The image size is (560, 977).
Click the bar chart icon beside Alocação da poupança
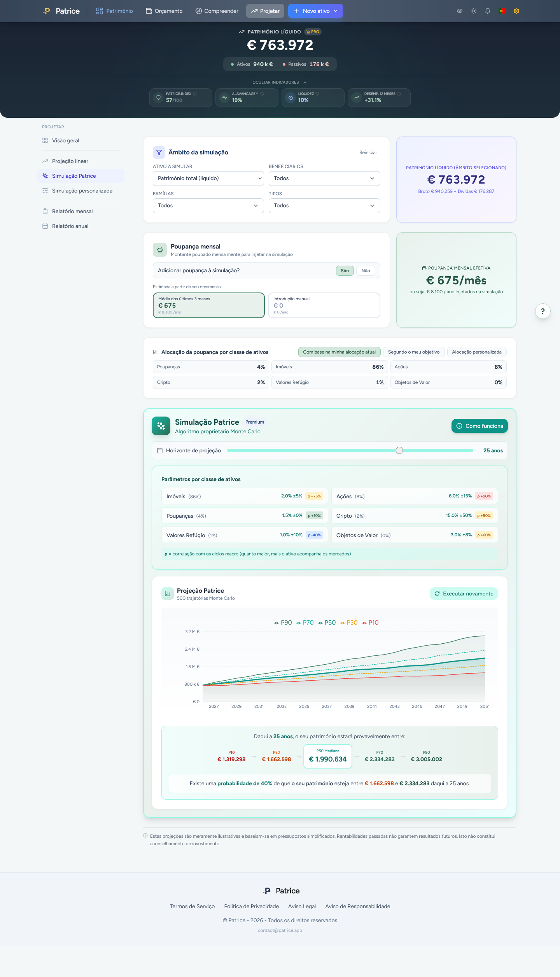(x=156, y=352)
